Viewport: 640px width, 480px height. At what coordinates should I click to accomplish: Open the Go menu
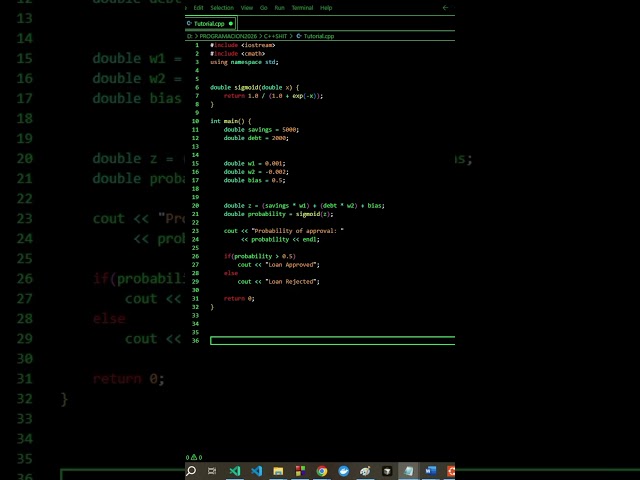[264, 8]
